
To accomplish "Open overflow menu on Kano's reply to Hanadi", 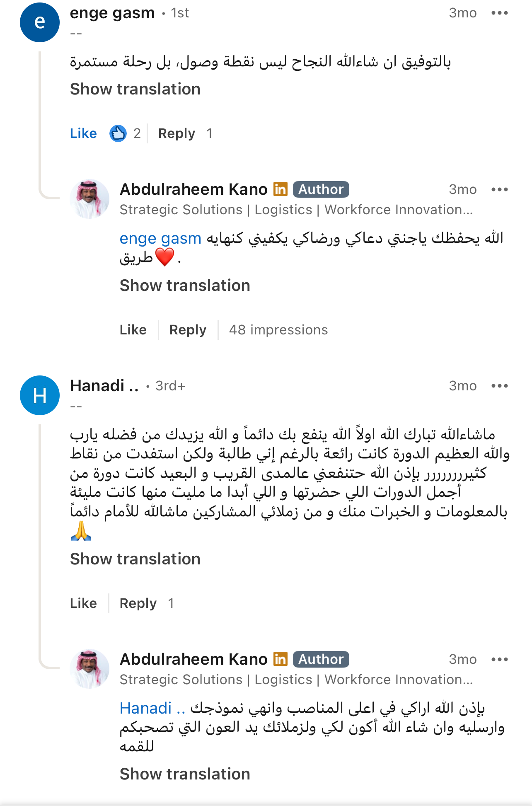I will 500,660.
